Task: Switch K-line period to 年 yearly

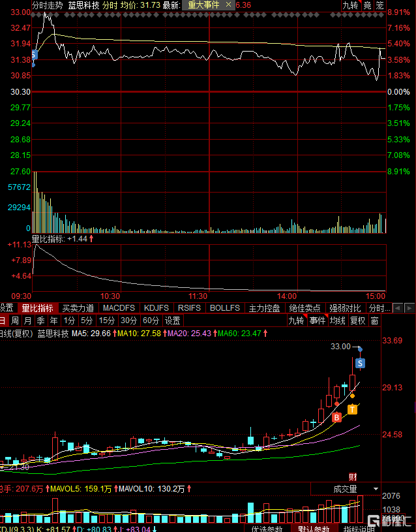Action: pos(53,321)
